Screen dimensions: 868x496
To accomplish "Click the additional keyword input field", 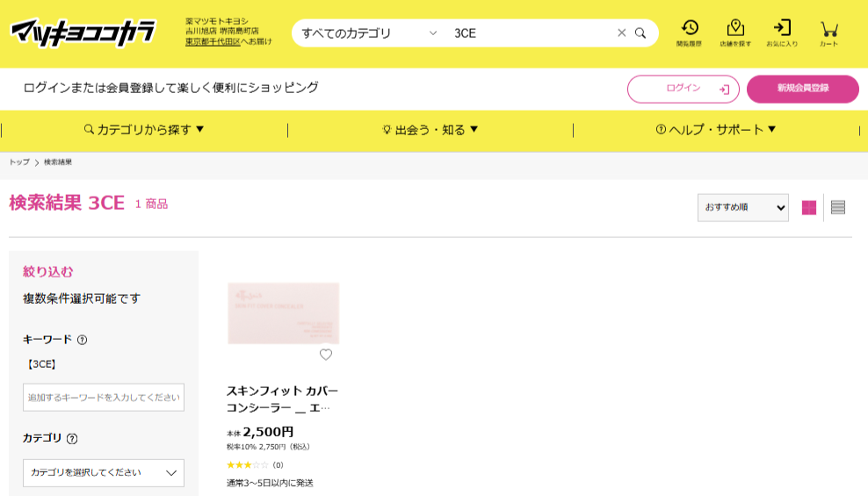I will coord(104,398).
